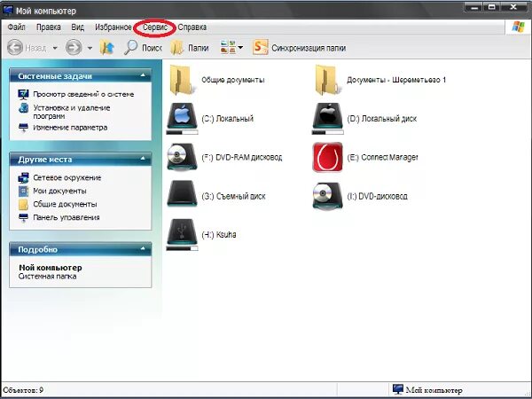Open Изменение параметра link
Viewport: 532px width, 399px height.
pyautogui.click(x=70, y=128)
